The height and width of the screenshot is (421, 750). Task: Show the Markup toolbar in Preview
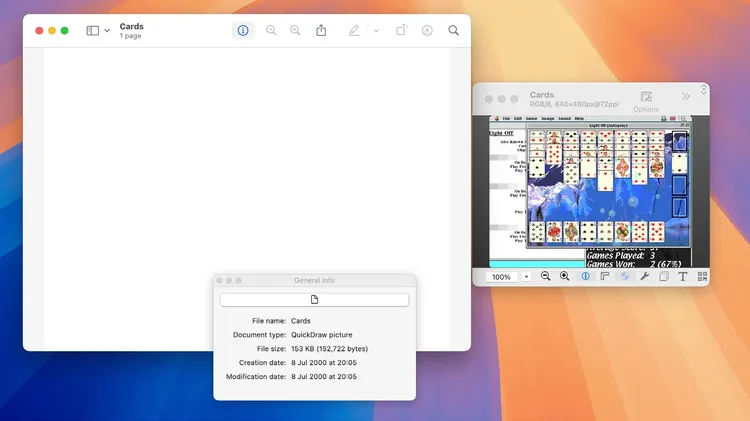click(427, 31)
